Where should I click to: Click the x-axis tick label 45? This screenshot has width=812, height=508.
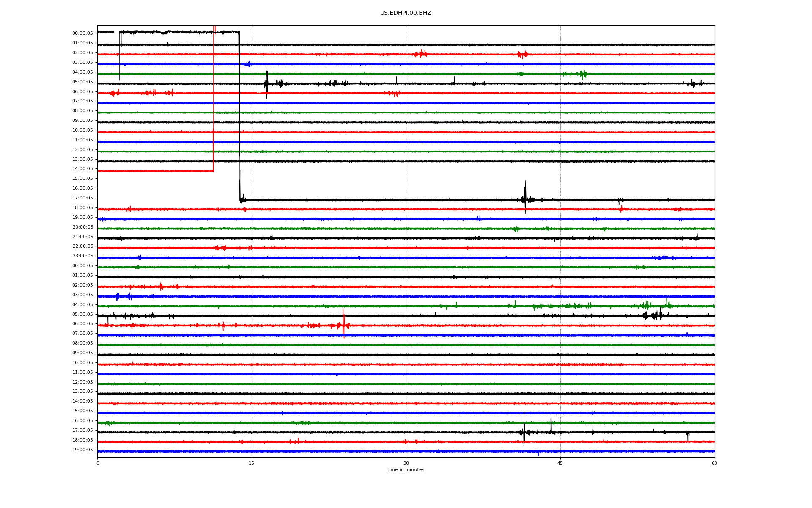560,463
